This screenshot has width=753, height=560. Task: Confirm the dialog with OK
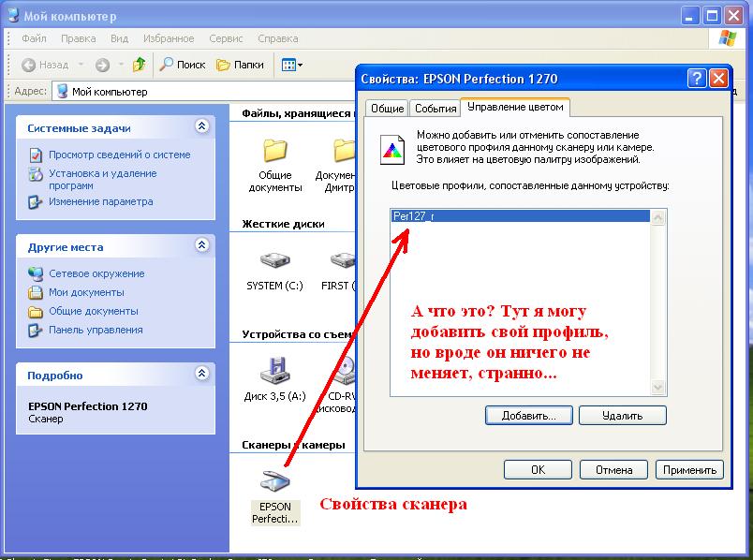pyautogui.click(x=538, y=470)
